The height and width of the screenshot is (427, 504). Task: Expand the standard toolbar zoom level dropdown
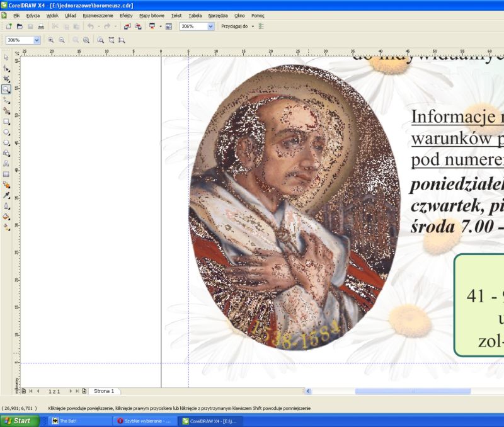[x=210, y=26]
